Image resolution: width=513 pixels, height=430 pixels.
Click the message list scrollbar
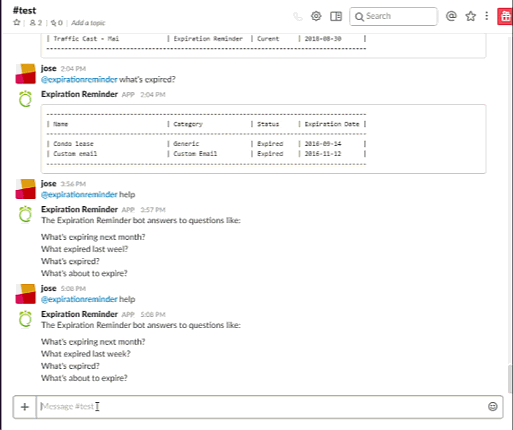[510, 379]
